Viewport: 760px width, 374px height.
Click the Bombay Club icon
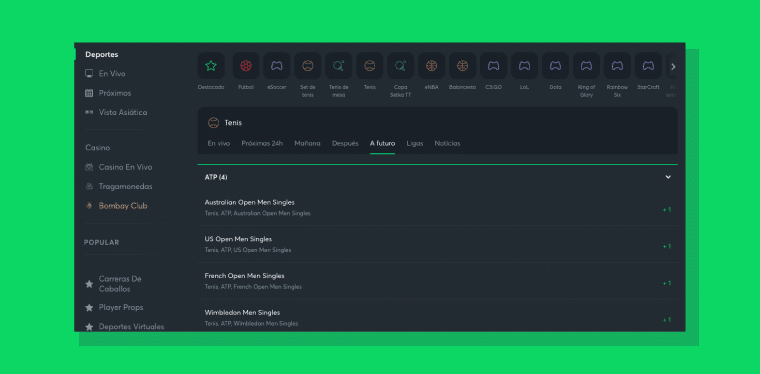pos(89,206)
